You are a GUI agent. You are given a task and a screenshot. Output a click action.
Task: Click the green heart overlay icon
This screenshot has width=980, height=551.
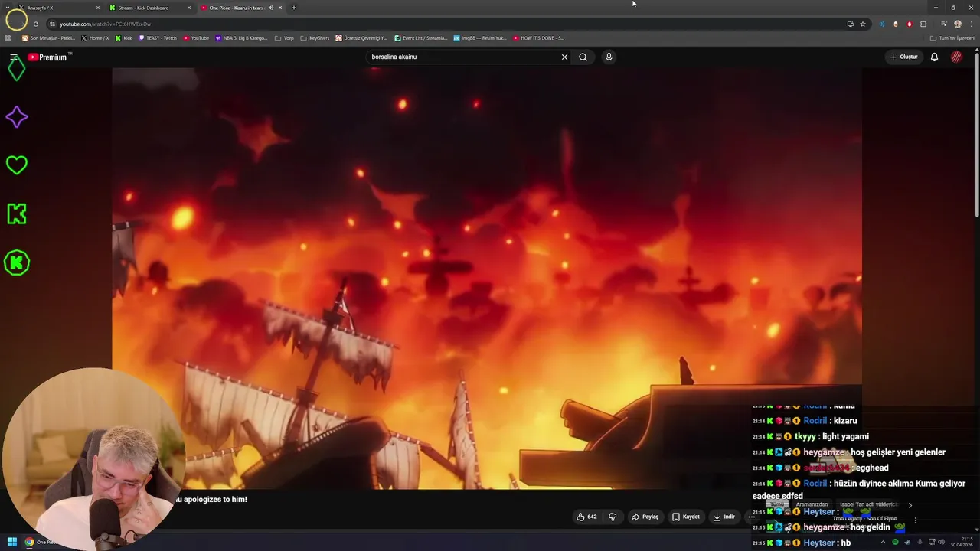(x=17, y=165)
